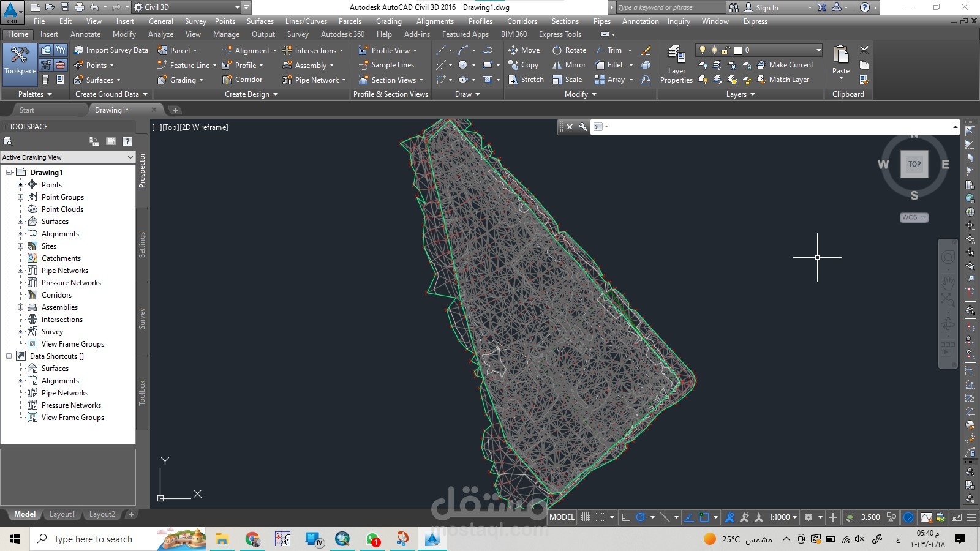Open the Settings side tab in Toolspace
The width and height of the screenshot is (980, 551).
(x=142, y=244)
